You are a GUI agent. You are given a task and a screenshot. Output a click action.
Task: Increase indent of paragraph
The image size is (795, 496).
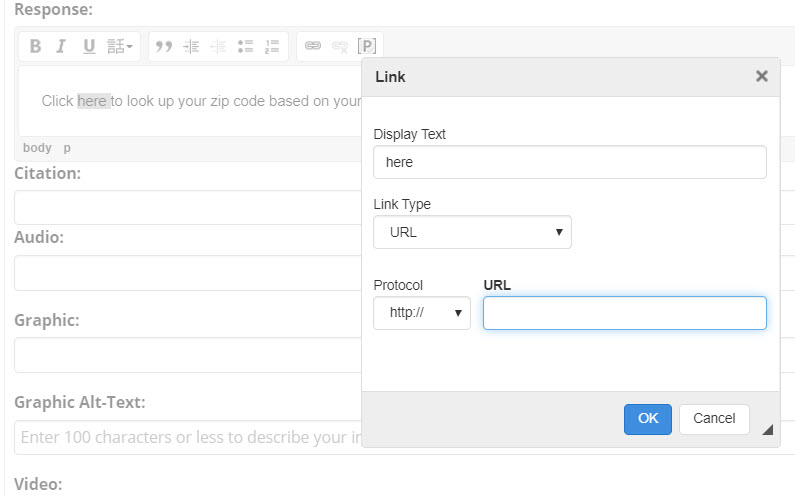[x=192, y=46]
